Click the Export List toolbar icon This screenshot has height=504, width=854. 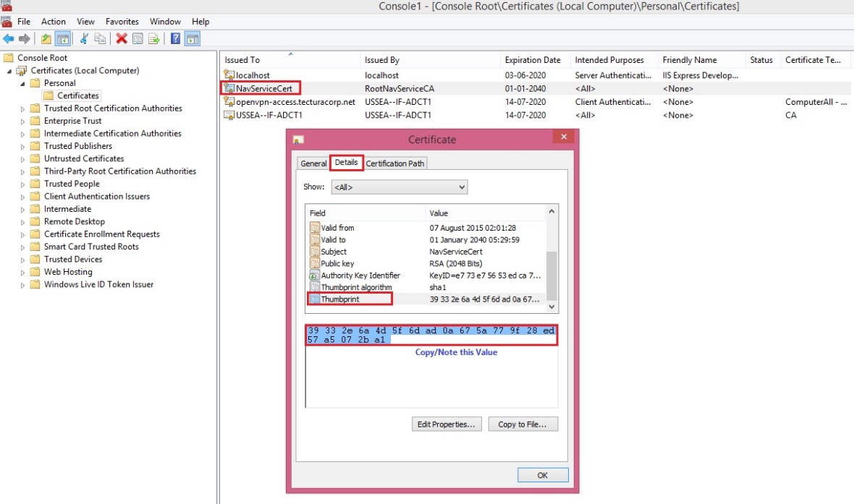click(153, 39)
